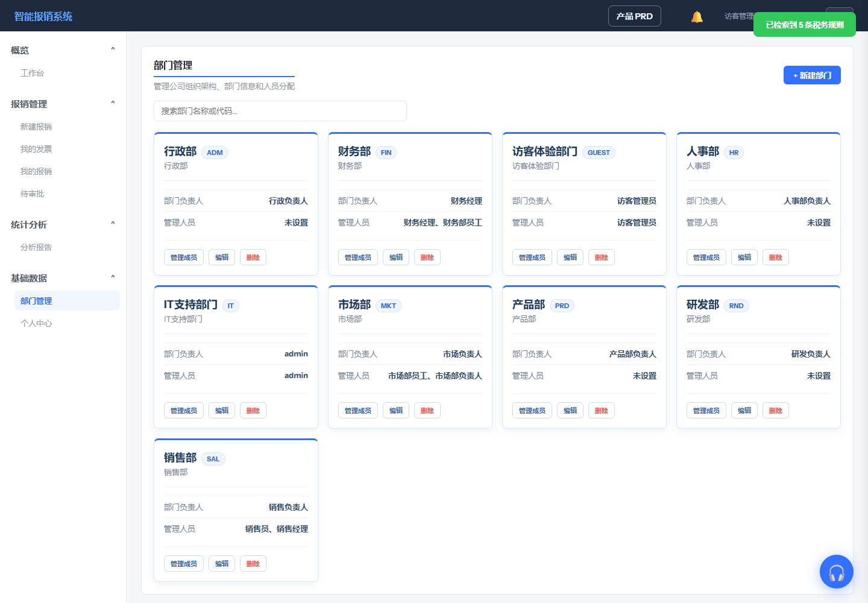Open the notification bell icon
The width and height of the screenshot is (868, 603).
click(x=697, y=16)
